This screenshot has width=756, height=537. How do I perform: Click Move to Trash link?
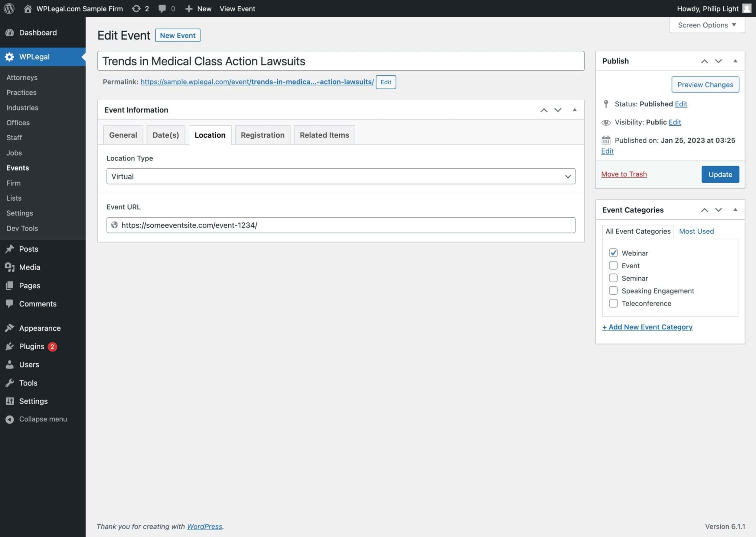click(x=624, y=174)
